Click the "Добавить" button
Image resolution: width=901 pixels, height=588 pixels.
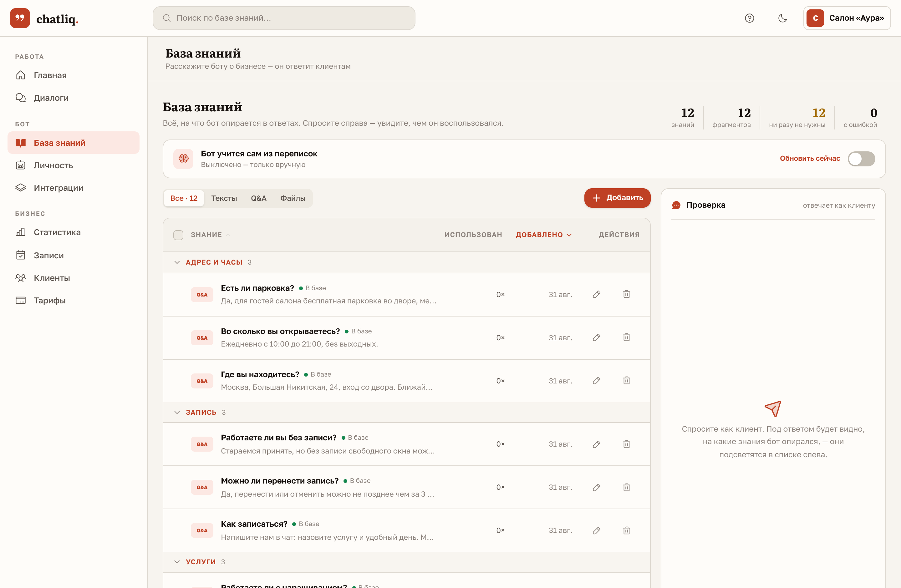(617, 198)
